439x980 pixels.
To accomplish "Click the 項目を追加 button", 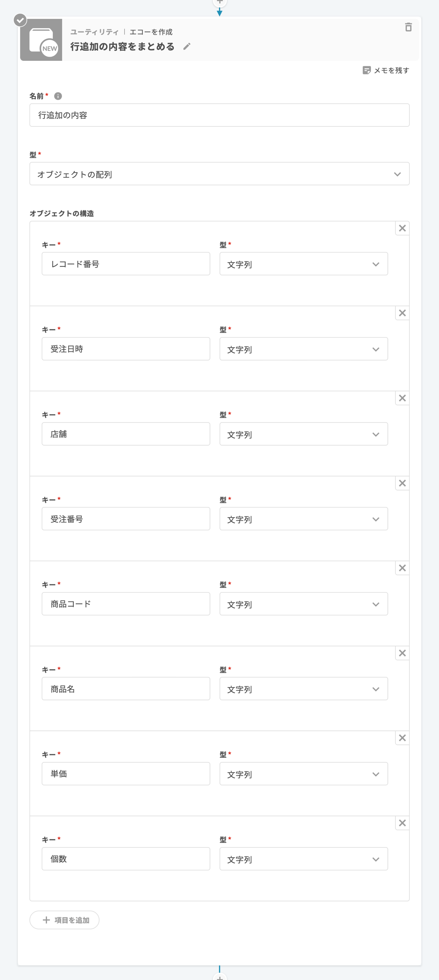I will (65, 920).
